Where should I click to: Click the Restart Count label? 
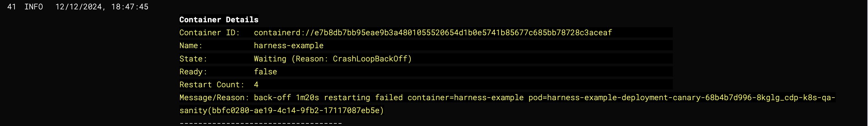tap(212, 85)
